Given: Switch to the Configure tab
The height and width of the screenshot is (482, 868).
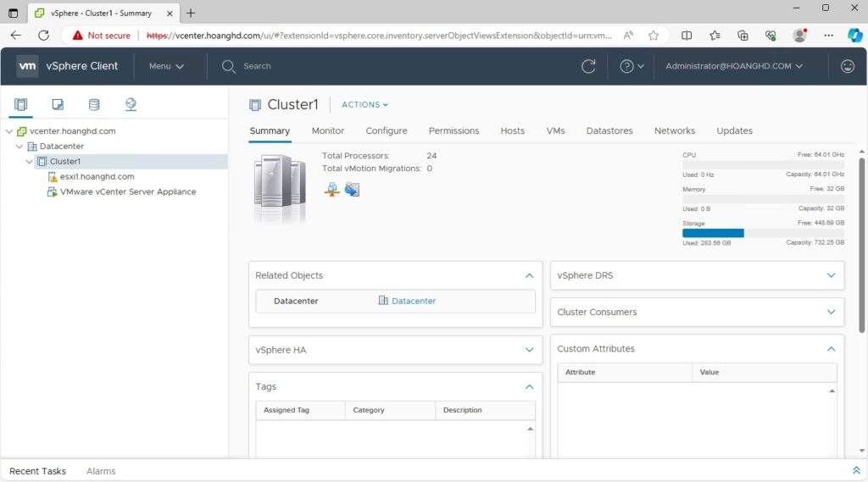Looking at the screenshot, I should (x=387, y=130).
